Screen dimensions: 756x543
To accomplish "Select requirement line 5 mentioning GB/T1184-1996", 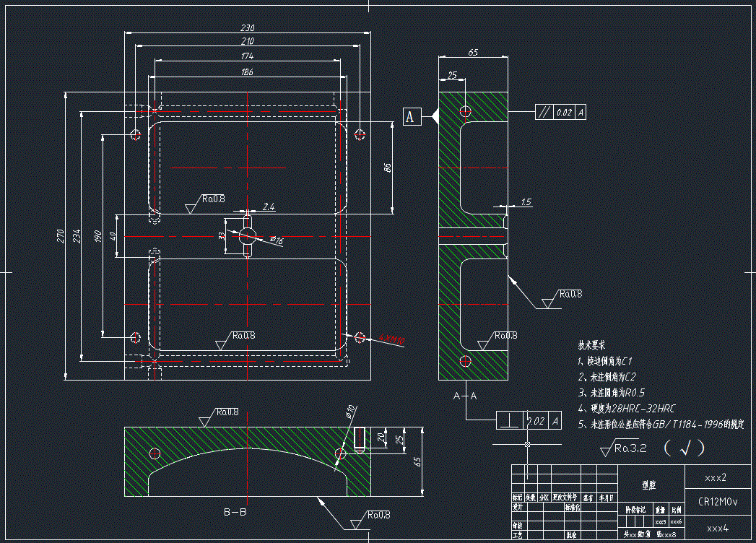I will [x=661, y=425].
